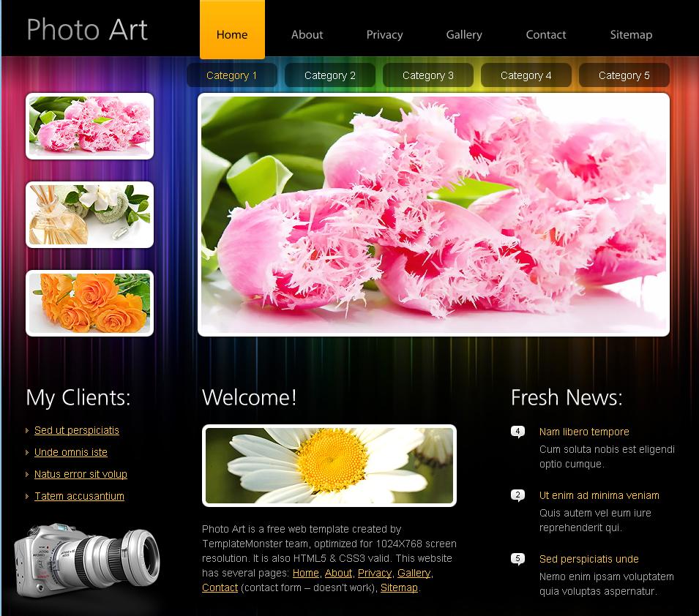Select the Category 5 button

[x=624, y=75]
